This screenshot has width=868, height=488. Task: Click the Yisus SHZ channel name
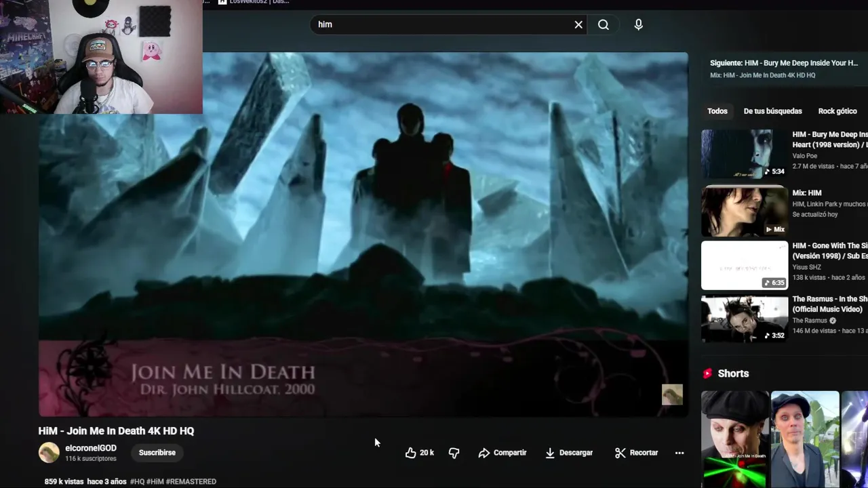click(x=807, y=267)
